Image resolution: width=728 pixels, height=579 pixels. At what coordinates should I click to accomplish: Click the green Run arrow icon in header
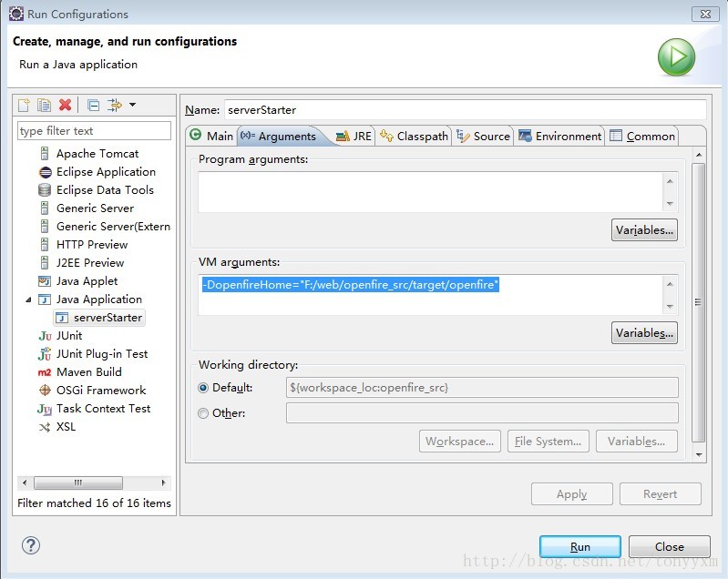[x=676, y=57]
